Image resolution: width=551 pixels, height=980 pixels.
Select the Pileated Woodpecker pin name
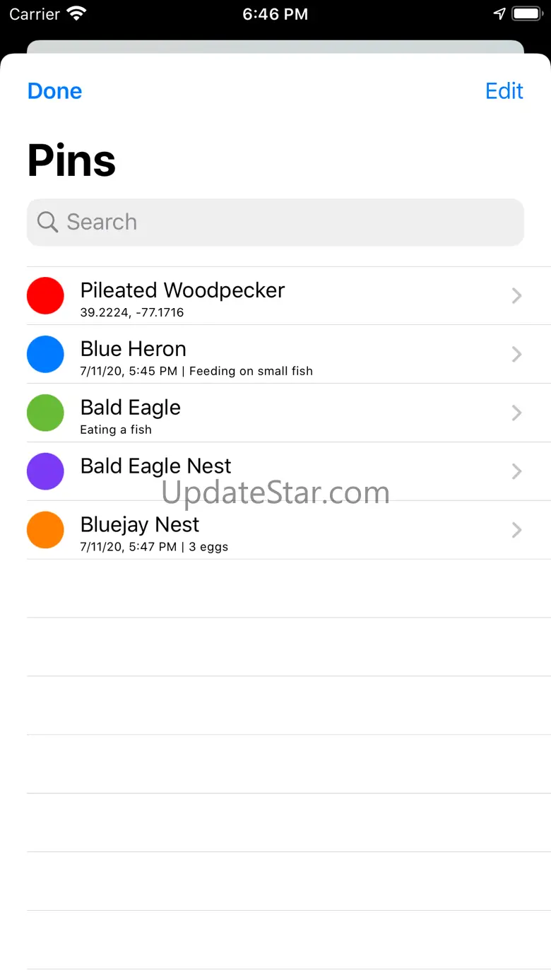[x=182, y=290]
